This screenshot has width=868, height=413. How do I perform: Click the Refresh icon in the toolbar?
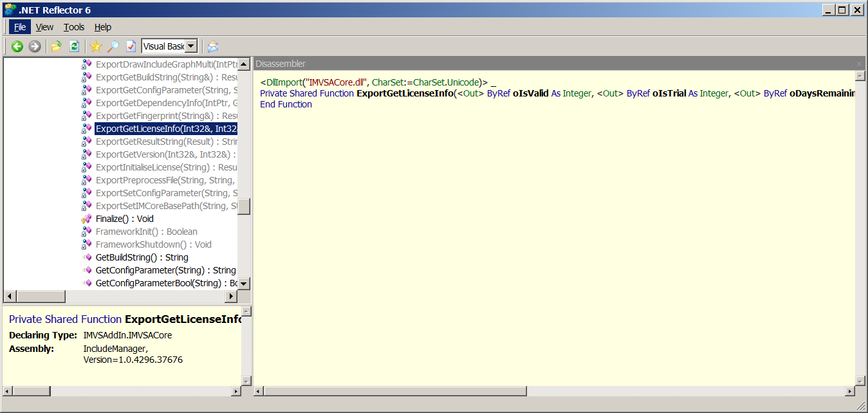pyautogui.click(x=74, y=46)
